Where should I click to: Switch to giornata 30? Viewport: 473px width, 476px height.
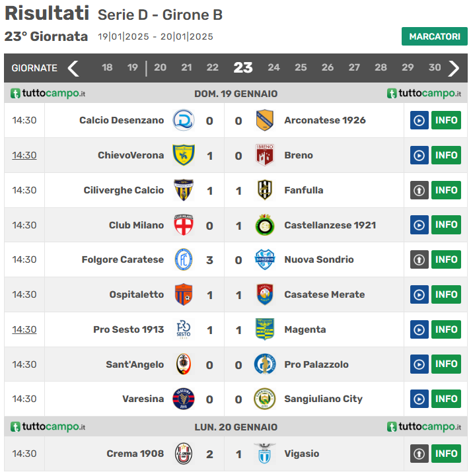pyautogui.click(x=434, y=67)
